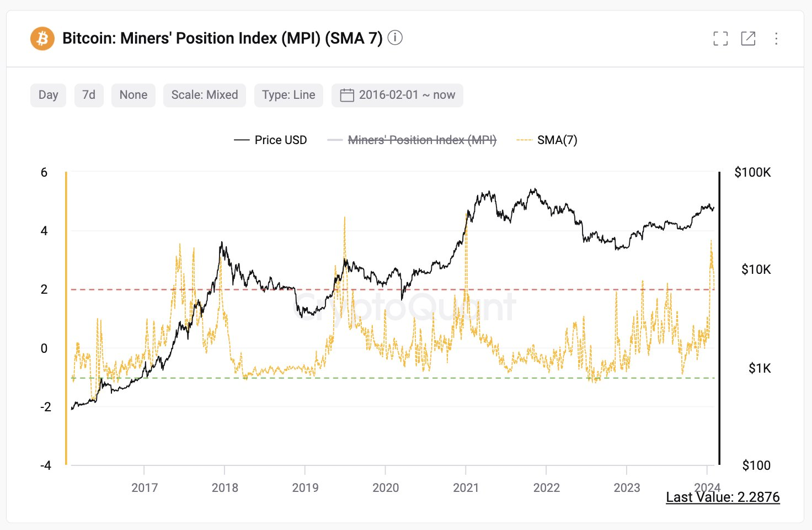Select the 2016-02-01 ~ now date range
Screen dimensions: 812x530
397,95
